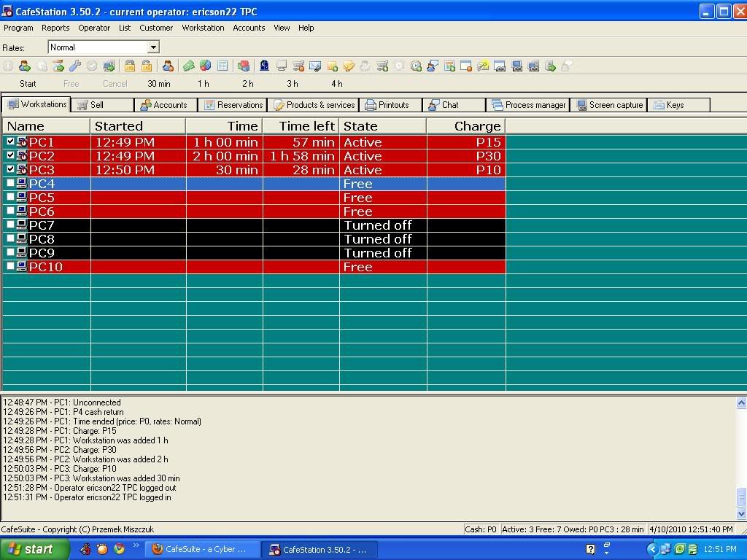
Task: Click the closed padlock lock icon
Action: [130, 66]
